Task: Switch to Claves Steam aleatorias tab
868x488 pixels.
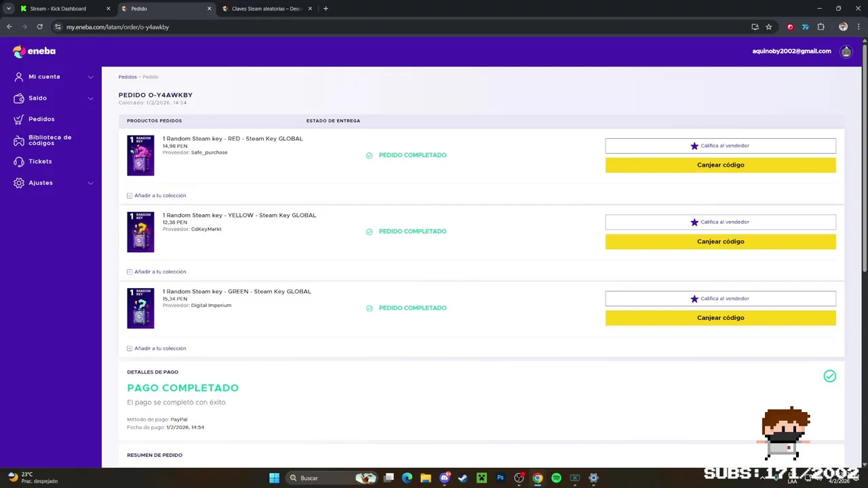Action: click(x=267, y=9)
